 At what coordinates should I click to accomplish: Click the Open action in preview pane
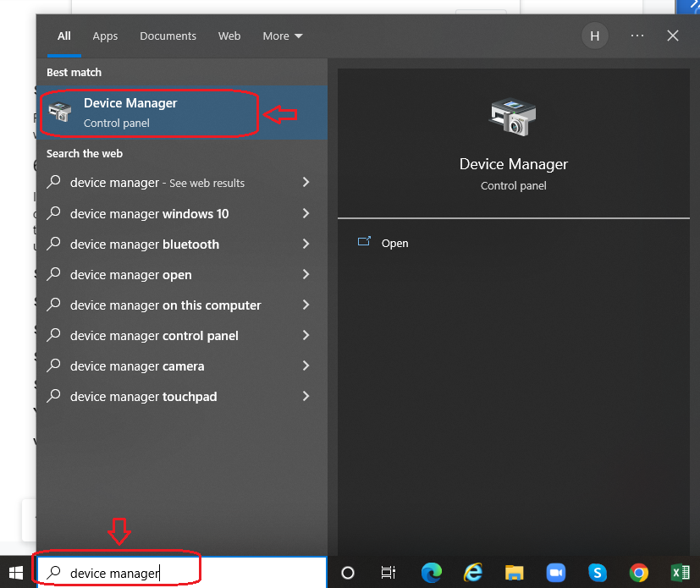tap(394, 243)
